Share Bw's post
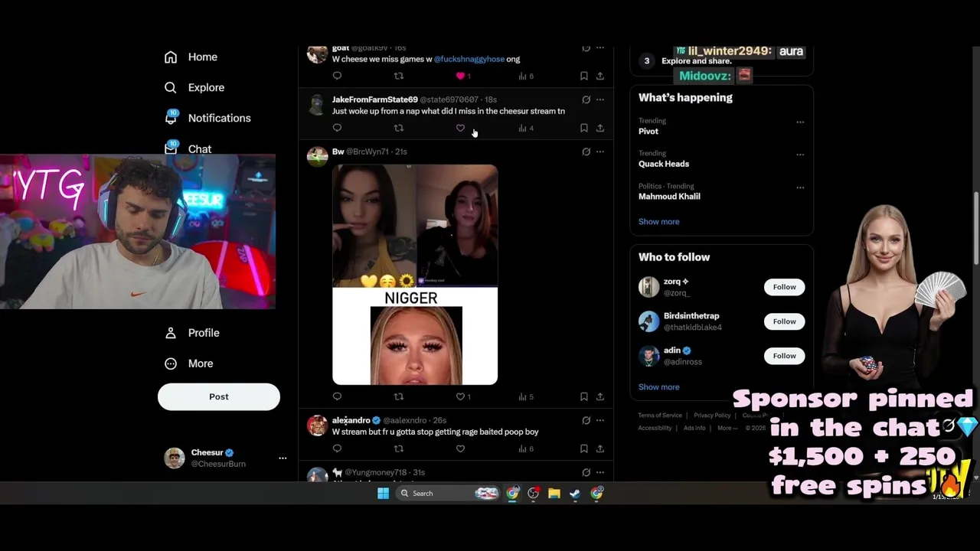Screen dimensions: 980x551 point(600,396)
